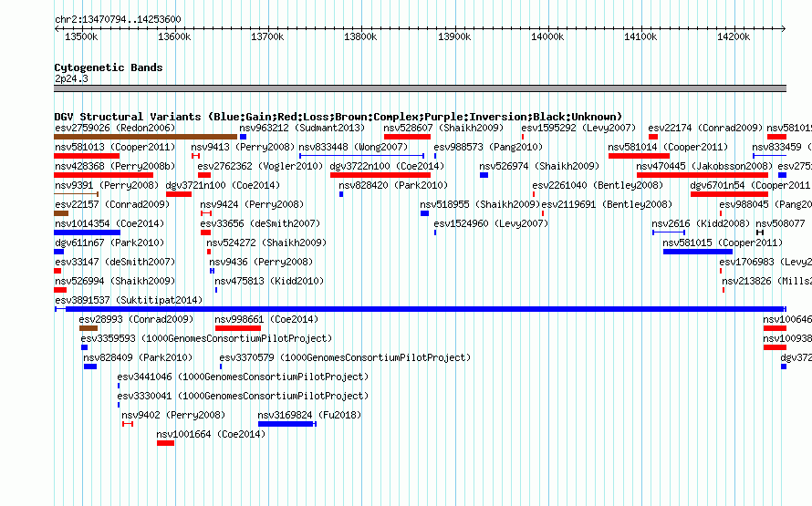
Task: Click the Cytogenetic Bands track title
Action: (109, 67)
